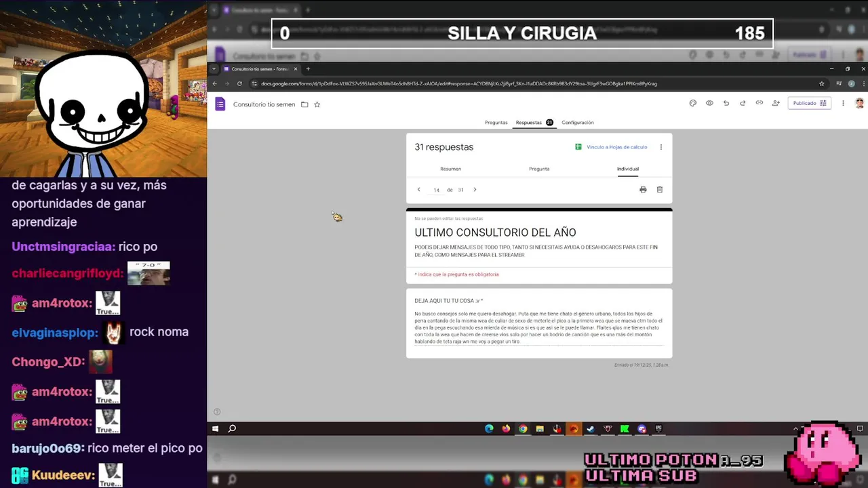Image resolution: width=868 pixels, height=488 pixels.
Task: Open the Google Forms home icon
Action: (x=220, y=104)
